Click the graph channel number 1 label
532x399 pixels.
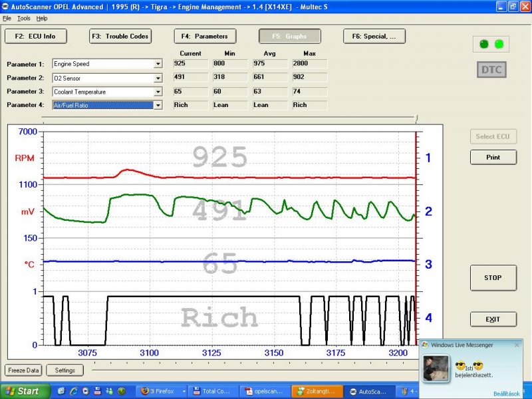(428, 158)
